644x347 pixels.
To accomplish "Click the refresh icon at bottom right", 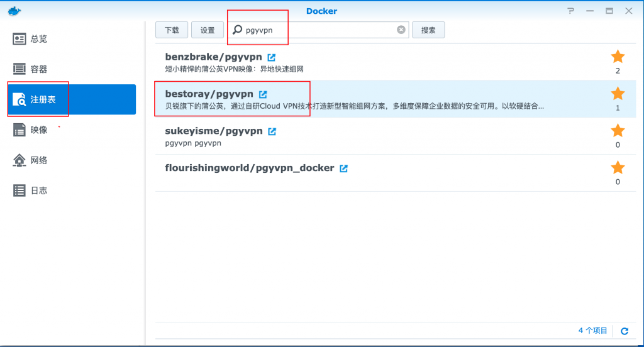I will click(x=625, y=331).
